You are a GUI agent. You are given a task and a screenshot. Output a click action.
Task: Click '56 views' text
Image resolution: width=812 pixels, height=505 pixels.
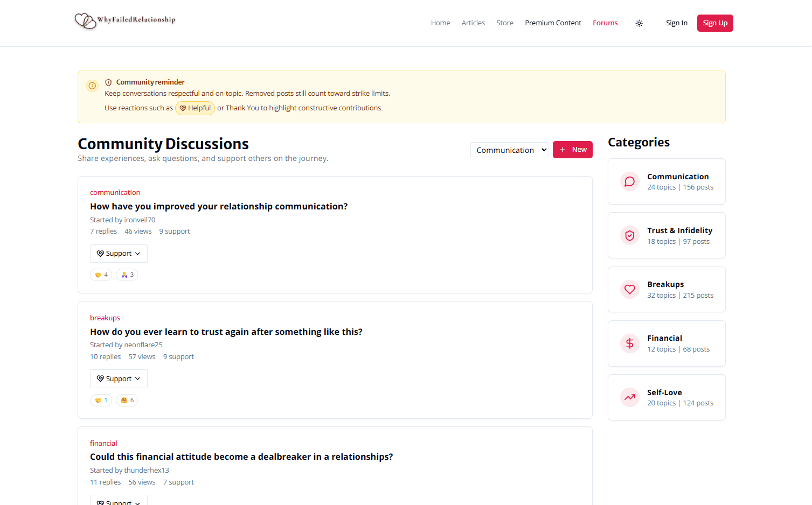pyautogui.click(x=142, y=482)
